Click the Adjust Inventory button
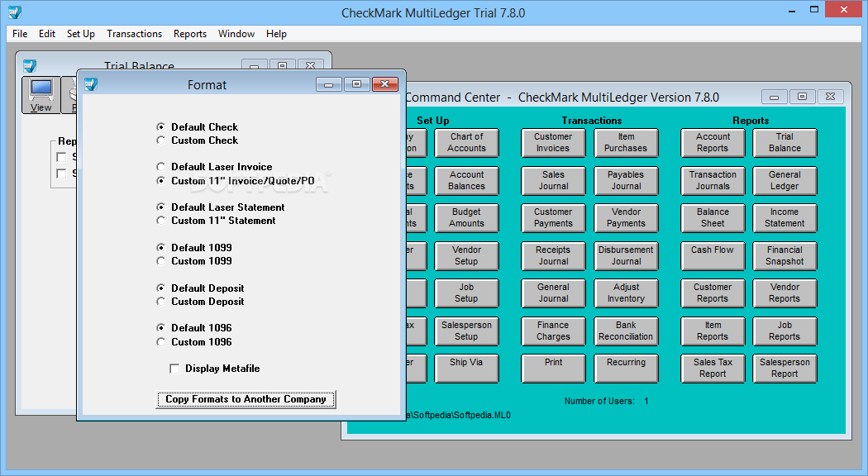Screen dimensions: 868x476 click(626, 293)
